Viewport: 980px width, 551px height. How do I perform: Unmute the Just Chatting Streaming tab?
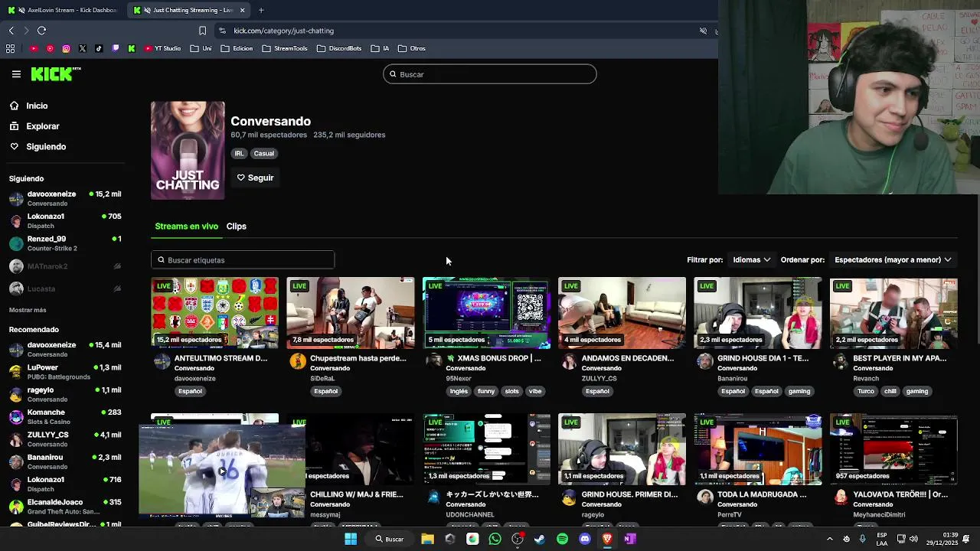[147, 10]
